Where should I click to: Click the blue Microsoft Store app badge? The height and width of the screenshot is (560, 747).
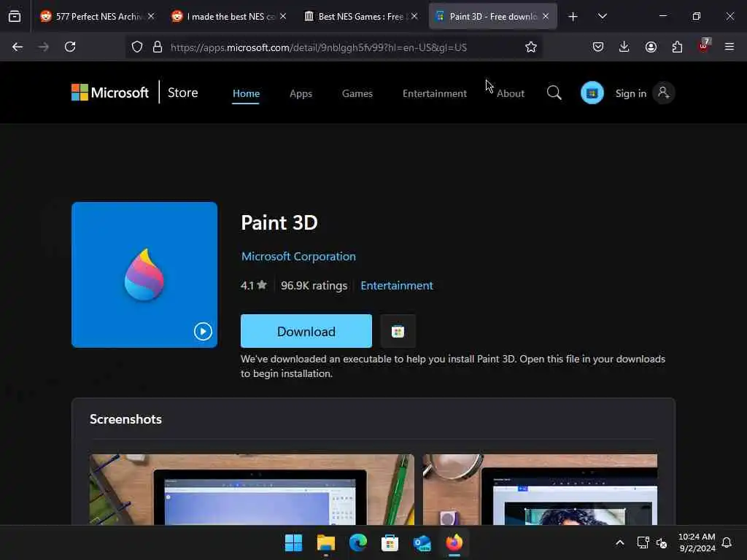coord(592,93)
